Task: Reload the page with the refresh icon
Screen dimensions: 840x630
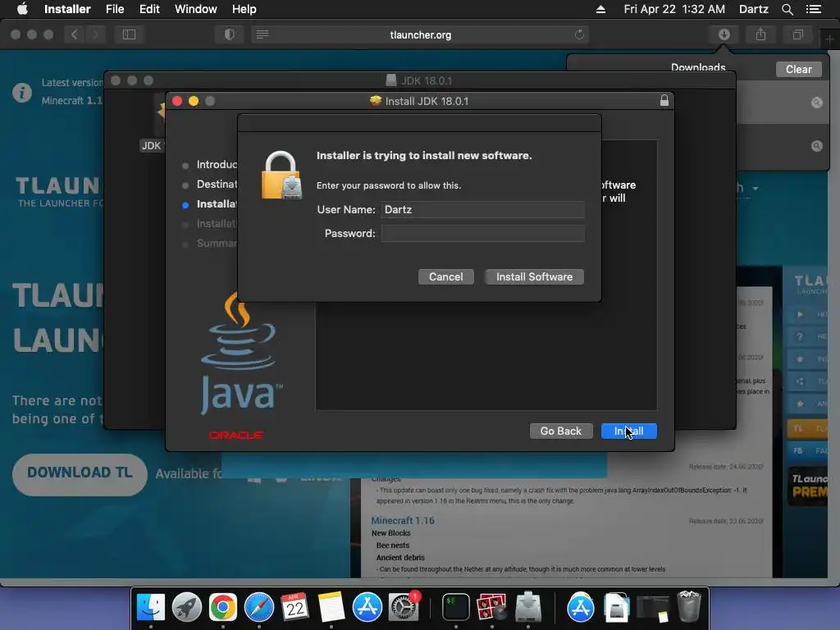Action: tap(579, 34)
